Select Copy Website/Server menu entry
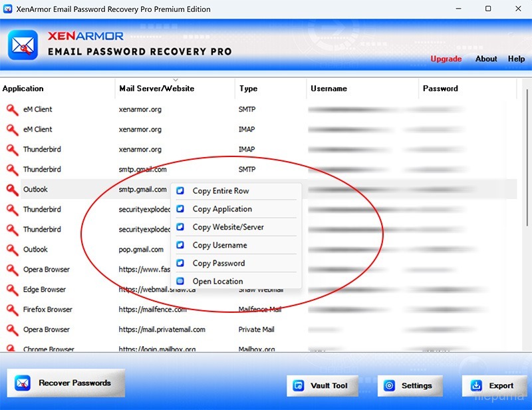The height and width of the screenshot is (410, 532). pyautogui.click(x=228, y=227)
